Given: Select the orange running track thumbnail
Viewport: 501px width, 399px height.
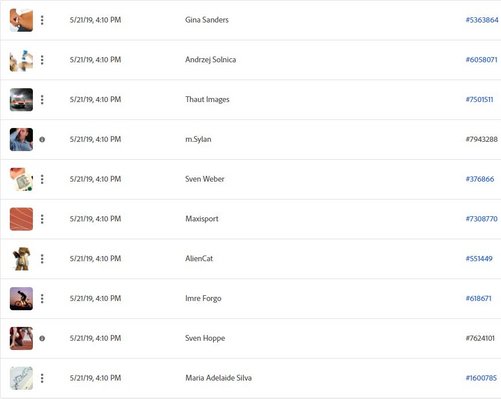Looking at the screenshot, I should pos(21,219).
